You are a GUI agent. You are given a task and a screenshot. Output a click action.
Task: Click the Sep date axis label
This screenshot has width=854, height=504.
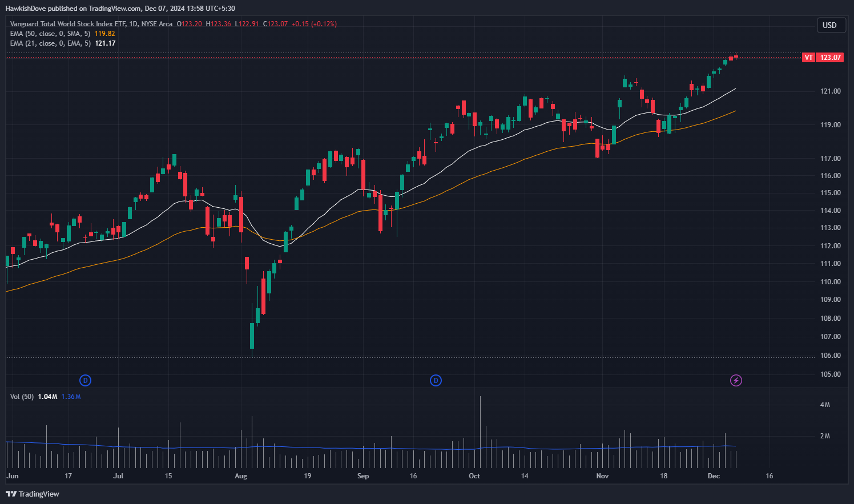pyautogui.click(x=363, y=476)
